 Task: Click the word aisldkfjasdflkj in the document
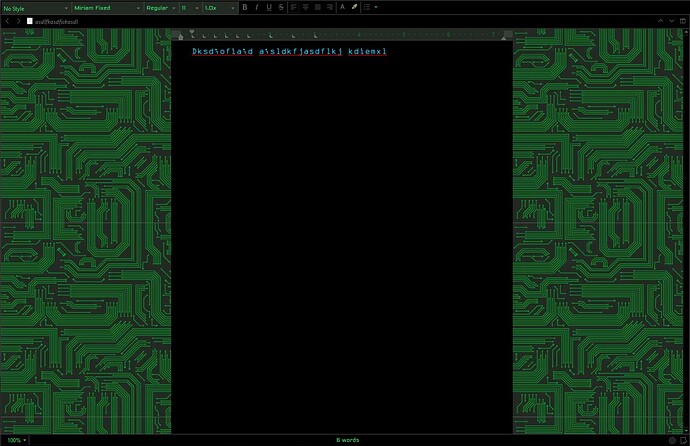(x=301, y=51)
